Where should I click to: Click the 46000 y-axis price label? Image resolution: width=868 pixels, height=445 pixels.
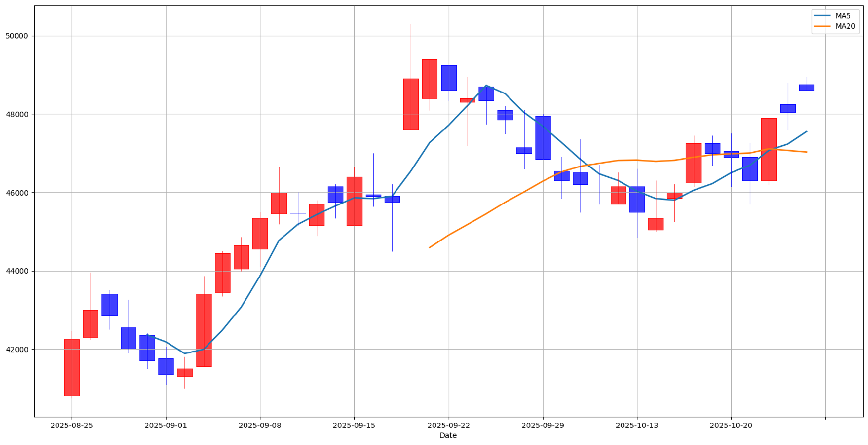pyautogui.click(x=16, y=193)
